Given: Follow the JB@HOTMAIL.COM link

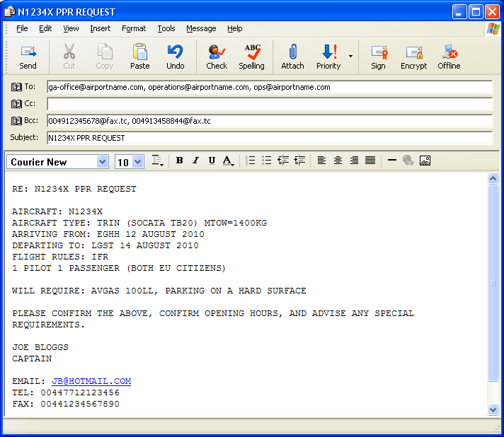Looking at the screenshot, I should click(91, 381).
